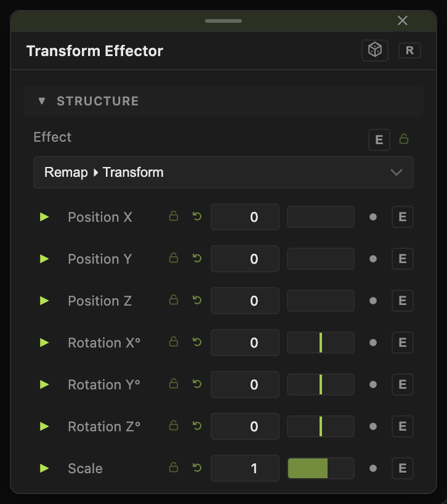Open the E expression button for Scale

tap(403, 468)
